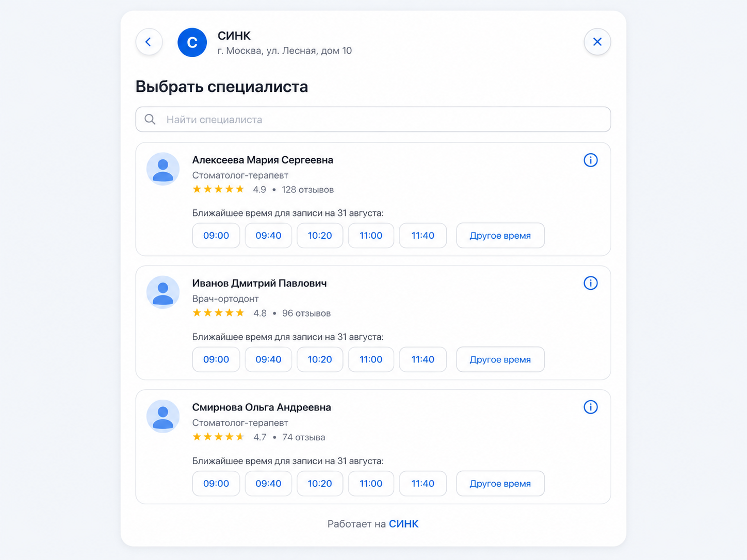Select 10:20 slot for Алексеева
The image size is (747, 560).
320,236
